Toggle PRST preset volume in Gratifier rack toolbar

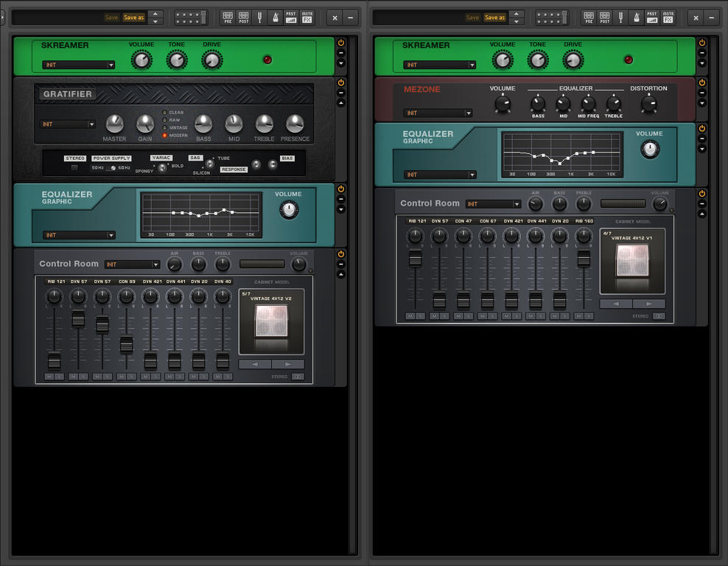(291, 18)
